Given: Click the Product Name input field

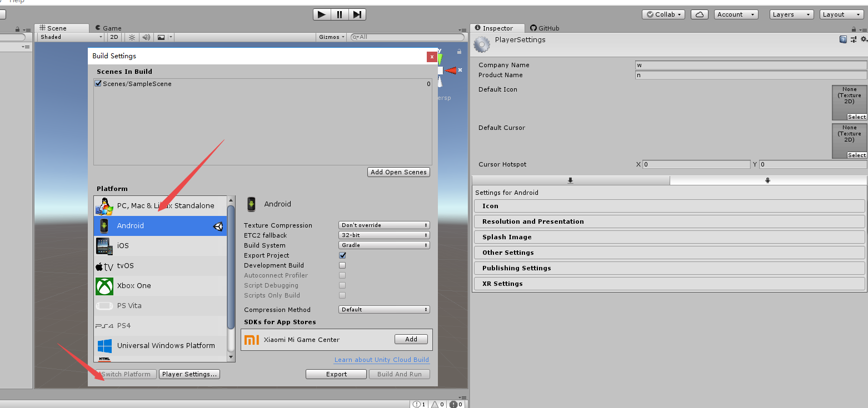Looking at the screenshot, I should click(751, 75).
